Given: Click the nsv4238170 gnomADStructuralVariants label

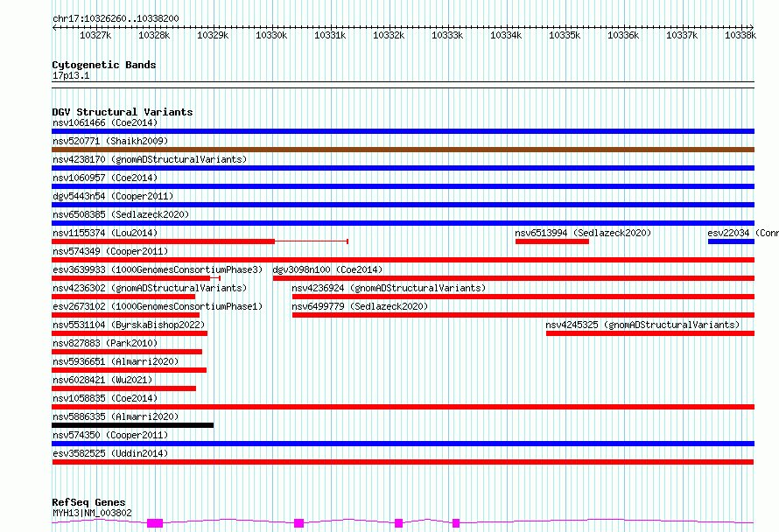Looking at the screenshot, I should pyautogui.click(x=150, y=159).
